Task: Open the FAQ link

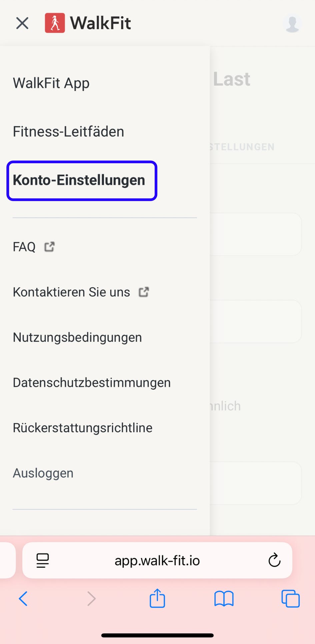Action: (24, 247)
